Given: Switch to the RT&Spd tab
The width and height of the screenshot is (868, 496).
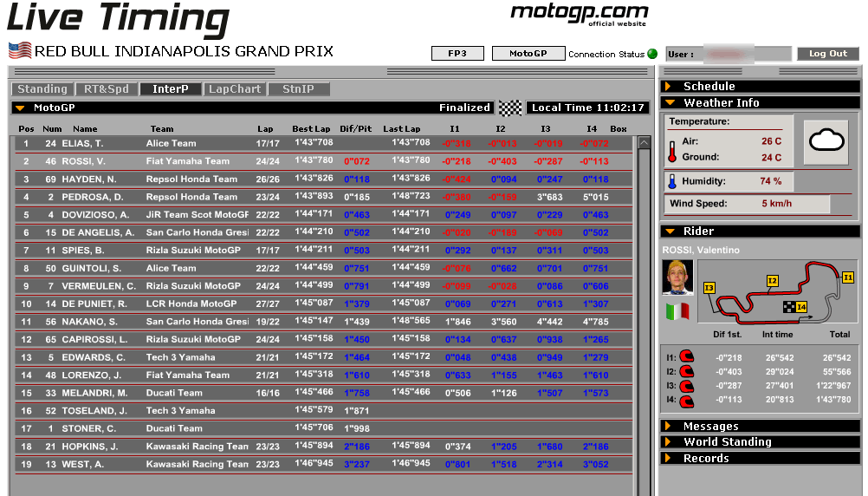Looking at the screenshot, I should click(107, 88).
